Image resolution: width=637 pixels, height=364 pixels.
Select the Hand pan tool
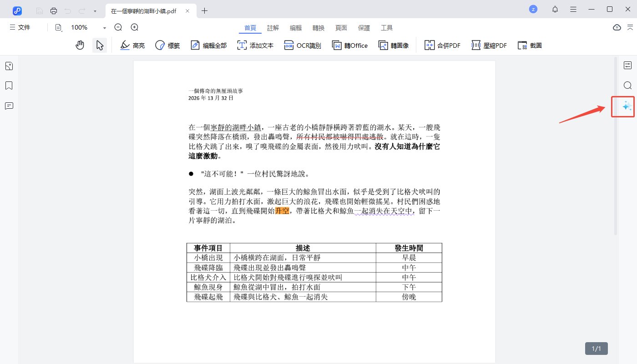pyautogui.click(x=80, y=45)
